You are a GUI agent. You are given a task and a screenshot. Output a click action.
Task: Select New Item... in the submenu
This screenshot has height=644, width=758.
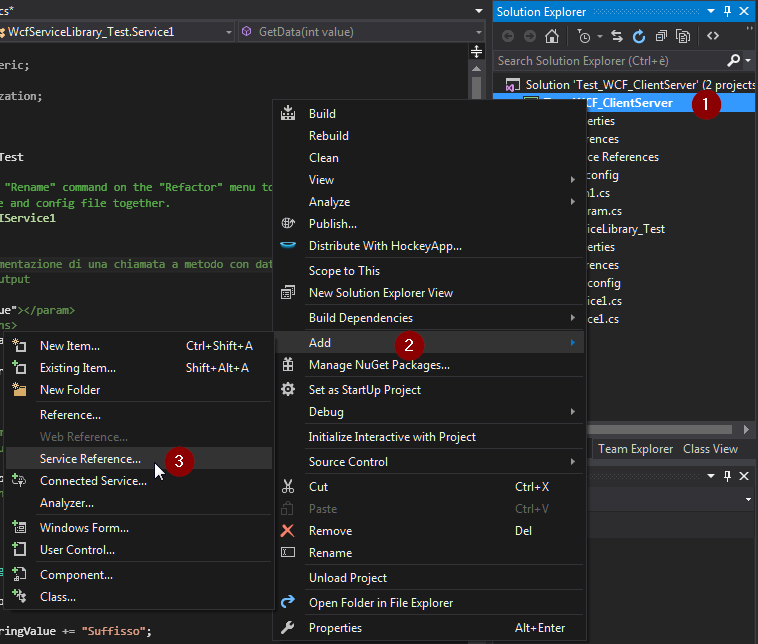[x=69, y=346]
